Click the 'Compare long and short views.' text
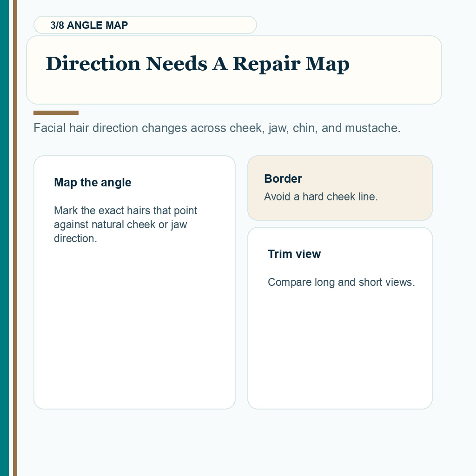Image resolution: width=476 pixels, height=476 pixels. click(x=341, y=282)
